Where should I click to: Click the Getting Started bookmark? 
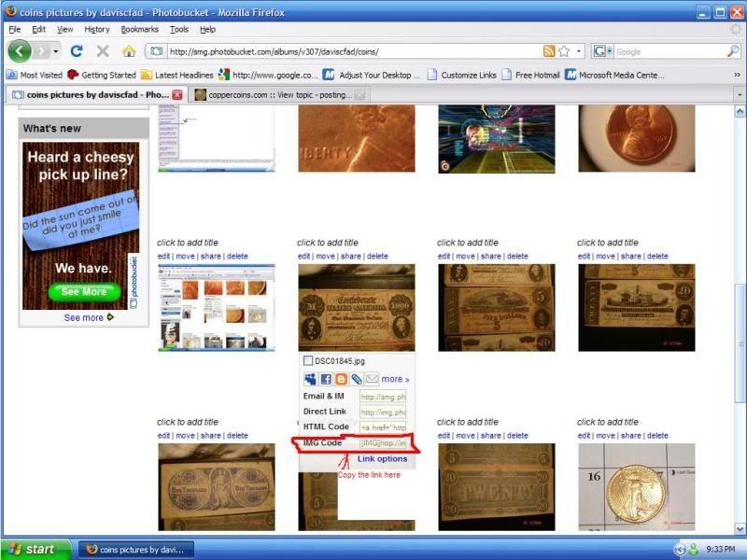point(102,76)
